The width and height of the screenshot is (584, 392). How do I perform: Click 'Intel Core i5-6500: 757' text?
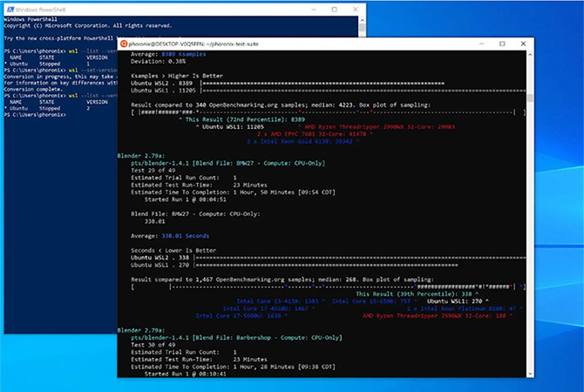[371, 301]
